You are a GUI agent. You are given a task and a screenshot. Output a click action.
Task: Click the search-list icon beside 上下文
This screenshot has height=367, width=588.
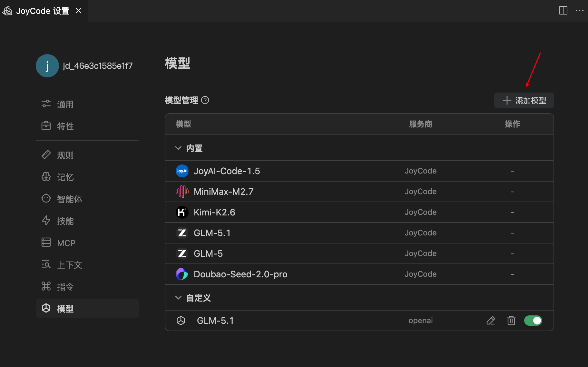[46, 264]
